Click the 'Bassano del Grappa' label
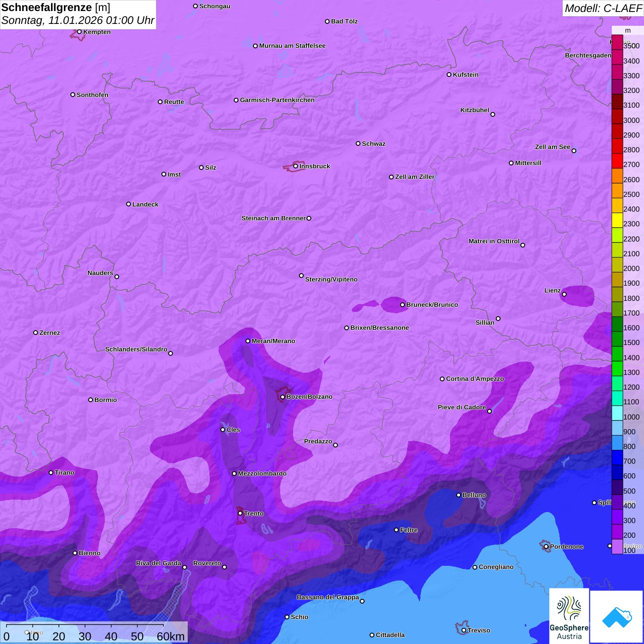Image resolution: width=644 pixels, height=644 pixels. [328, 597]
